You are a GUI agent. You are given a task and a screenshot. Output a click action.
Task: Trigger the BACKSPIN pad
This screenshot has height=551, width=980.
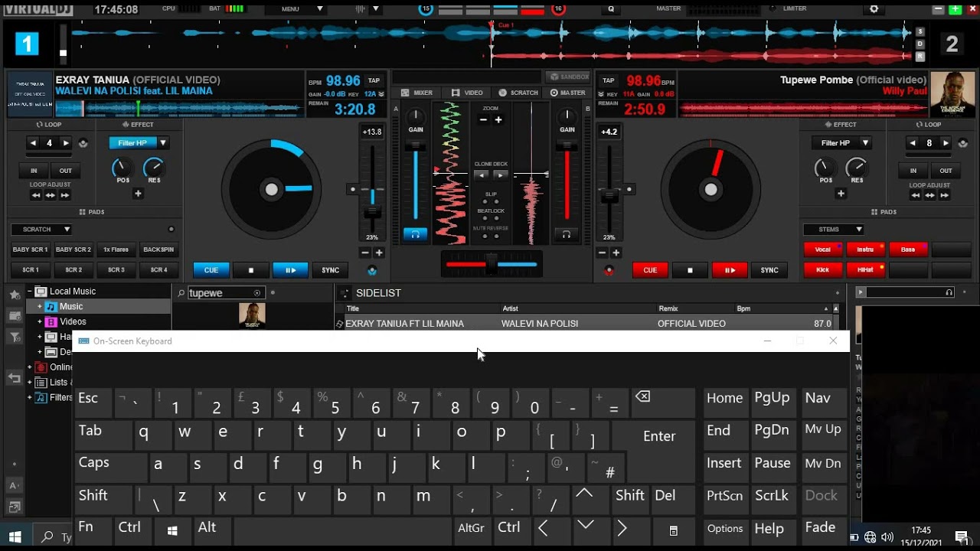(x=158, y=249)
